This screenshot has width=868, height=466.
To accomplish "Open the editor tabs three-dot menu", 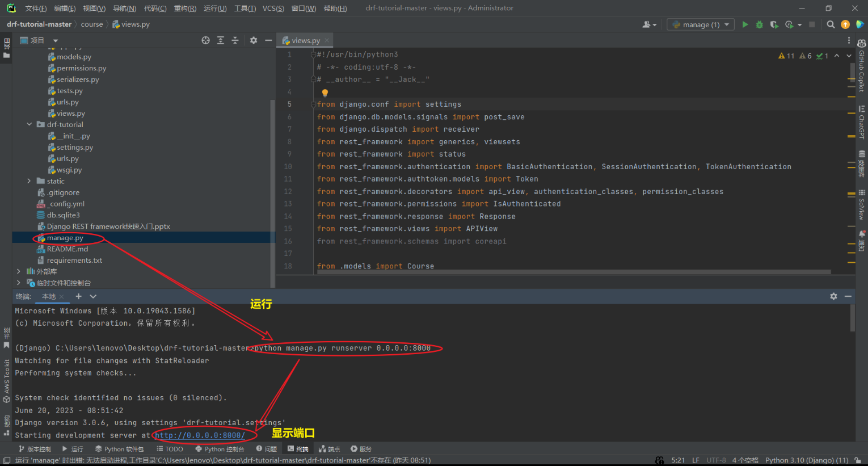I will [x=849, y=40].
